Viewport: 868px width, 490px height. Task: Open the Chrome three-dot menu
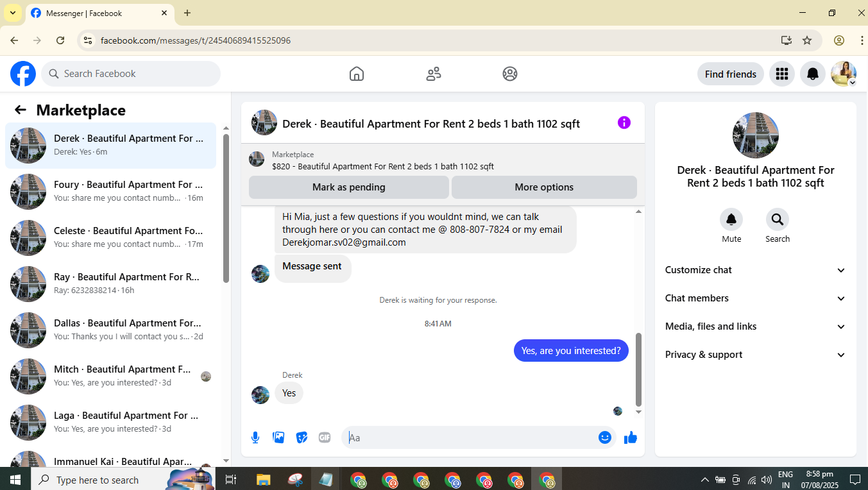tap(862, 40)
